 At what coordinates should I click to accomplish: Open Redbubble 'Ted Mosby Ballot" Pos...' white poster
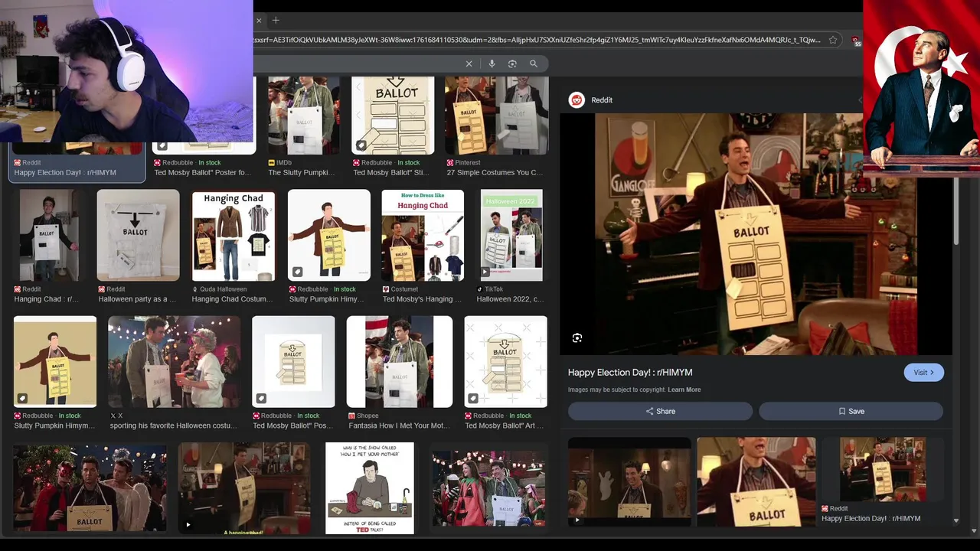pyautogui.click(x=293, y=362)
